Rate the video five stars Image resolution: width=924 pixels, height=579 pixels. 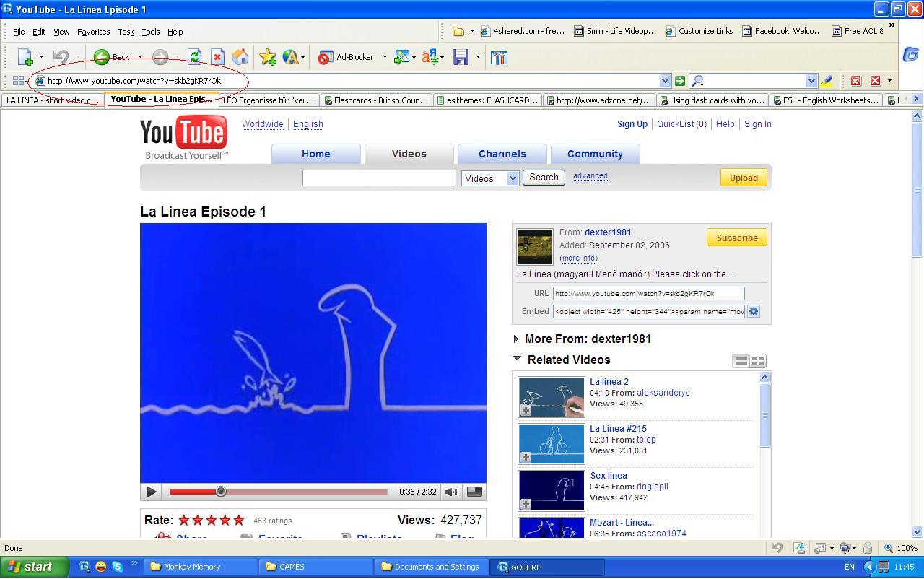239,520
